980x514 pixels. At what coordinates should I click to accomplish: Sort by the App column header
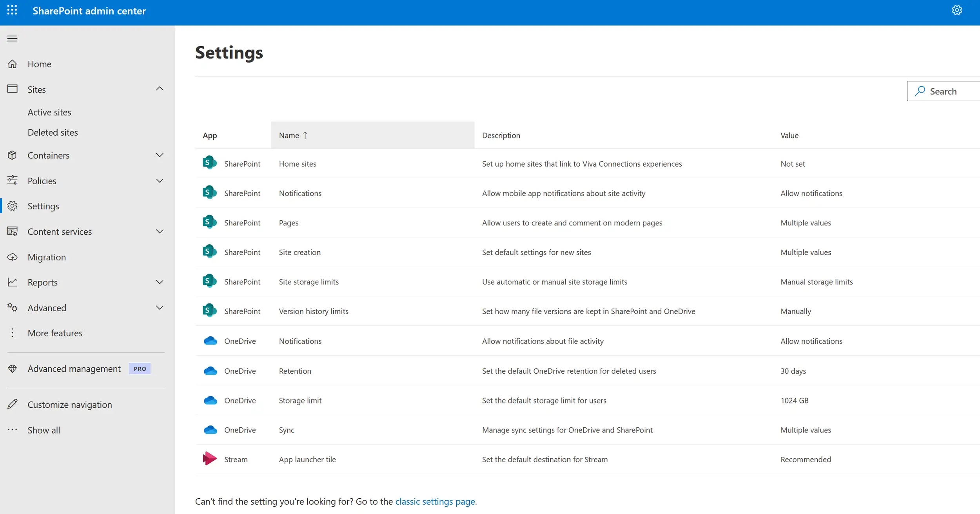(x=210, y=135)
